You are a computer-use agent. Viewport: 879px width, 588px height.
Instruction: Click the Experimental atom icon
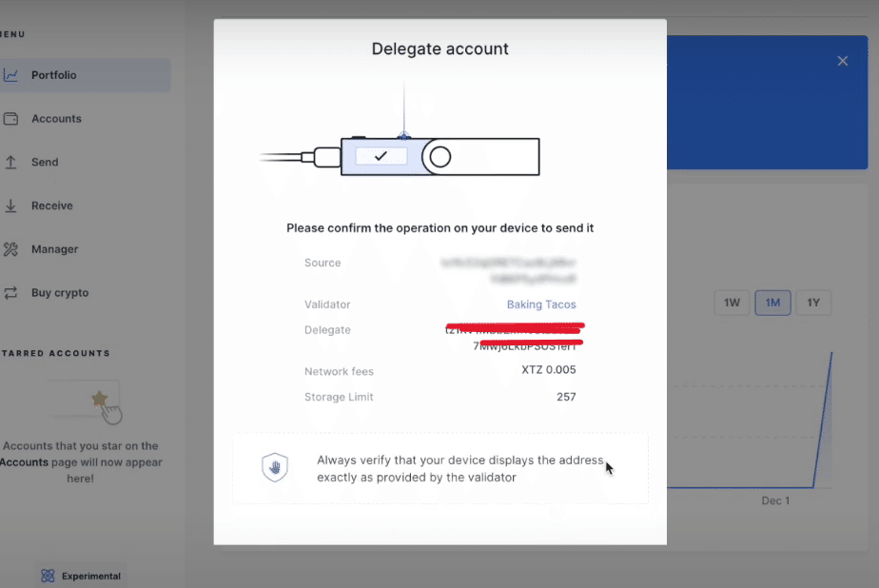(x=48, y=576)
